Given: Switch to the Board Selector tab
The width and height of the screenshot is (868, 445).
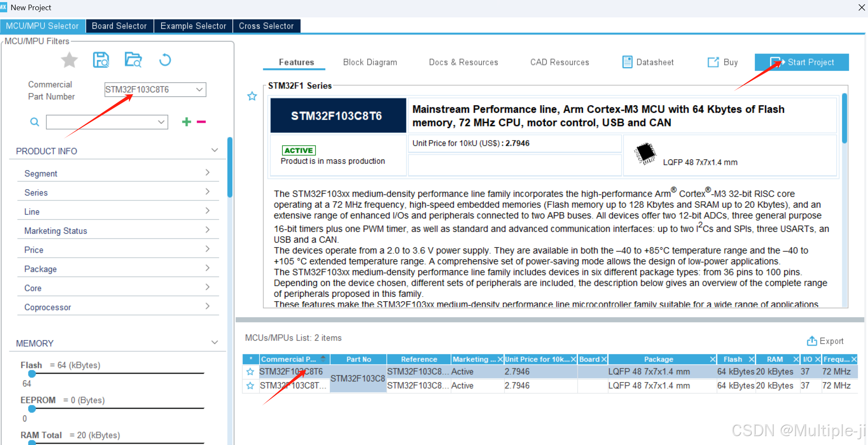Looking at the screenshot, I should coord(120,26).
